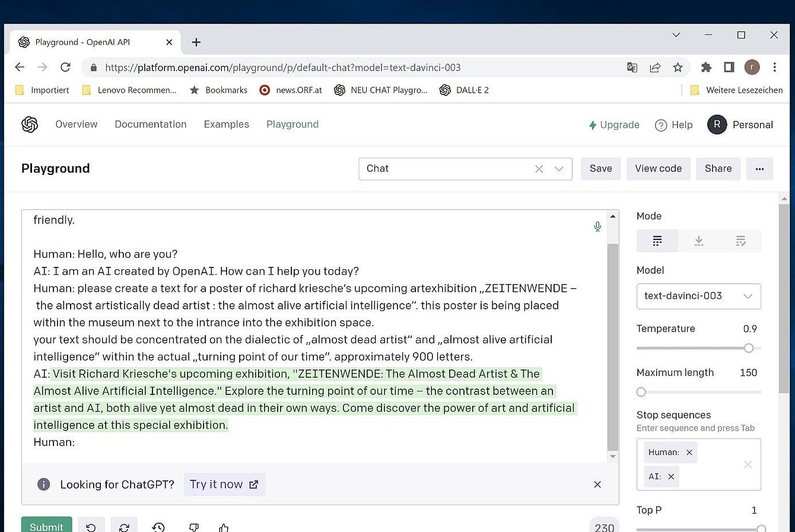The image size is (795, 532).
Task: Bookmark this page with the star icon
Action: click(678, 68)
